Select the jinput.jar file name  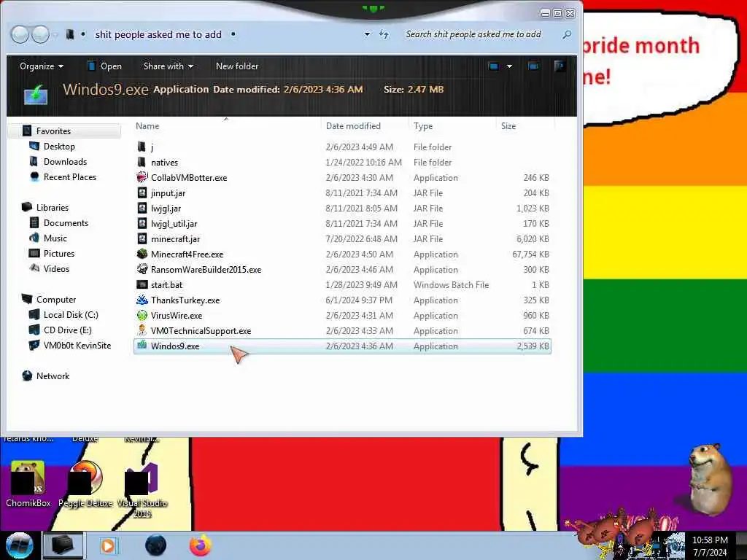tap(169, 192)
